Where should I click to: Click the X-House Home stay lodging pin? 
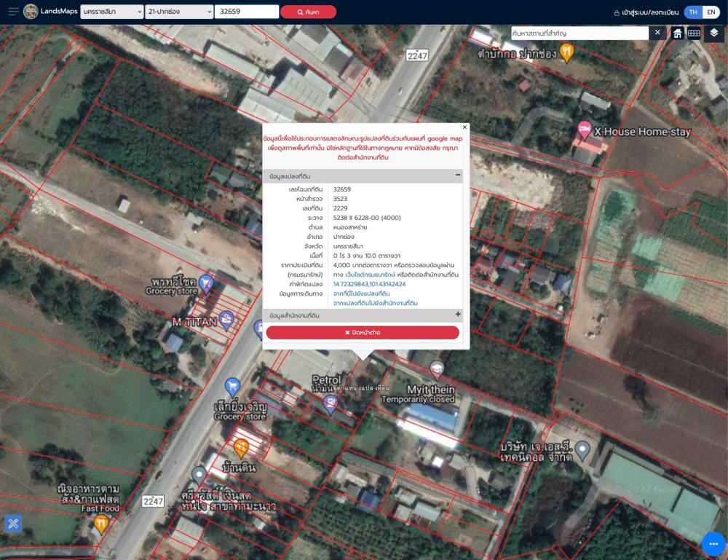click(584, 130)
